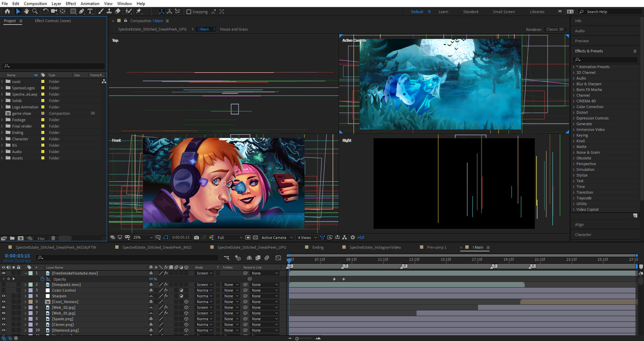Open the Character panel
Image resolution: width=644 pixels, height=341 pixels.
(583, 235)
